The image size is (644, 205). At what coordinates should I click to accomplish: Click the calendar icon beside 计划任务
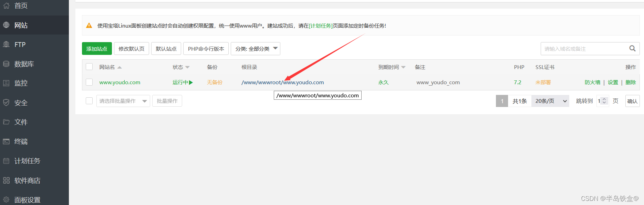6,161
